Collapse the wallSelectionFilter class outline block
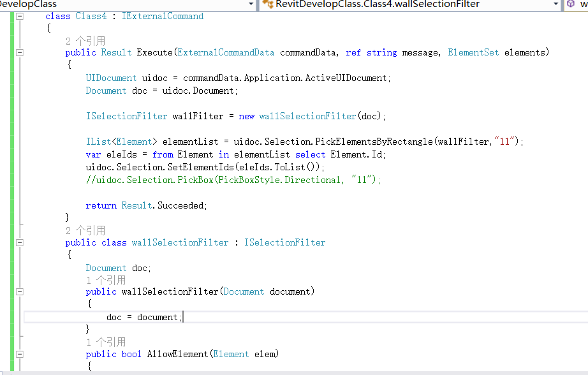Viewport: 588px width, 375px height. [x=20, y=242]
